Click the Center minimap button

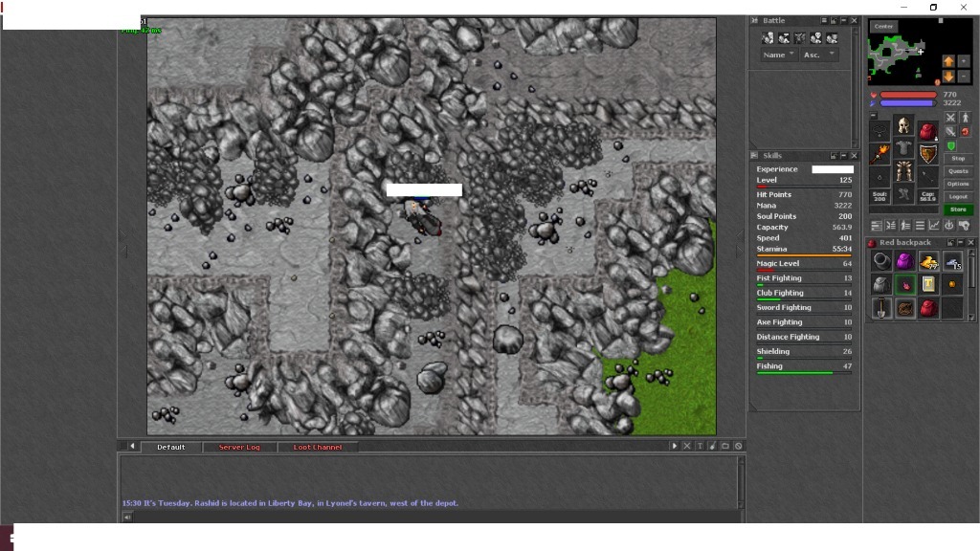pos(883,26)
